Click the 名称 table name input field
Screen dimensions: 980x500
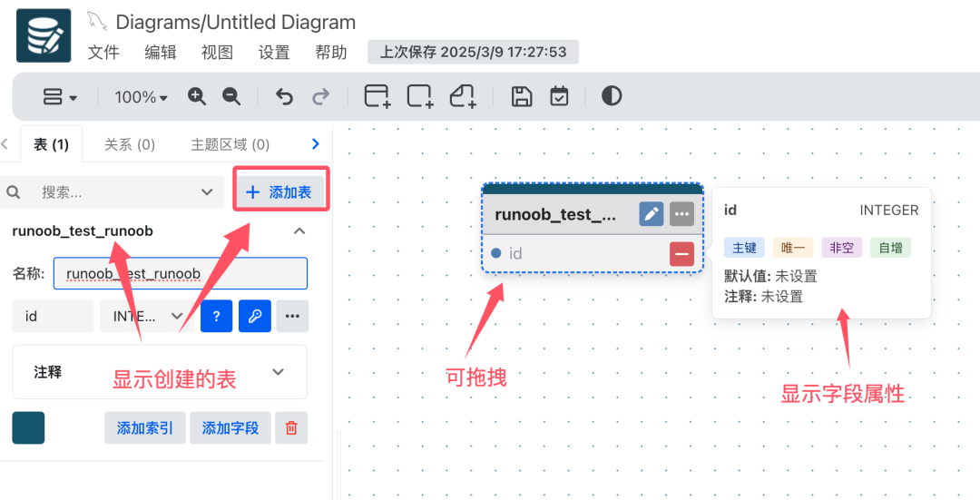click(x=180, y=273)
